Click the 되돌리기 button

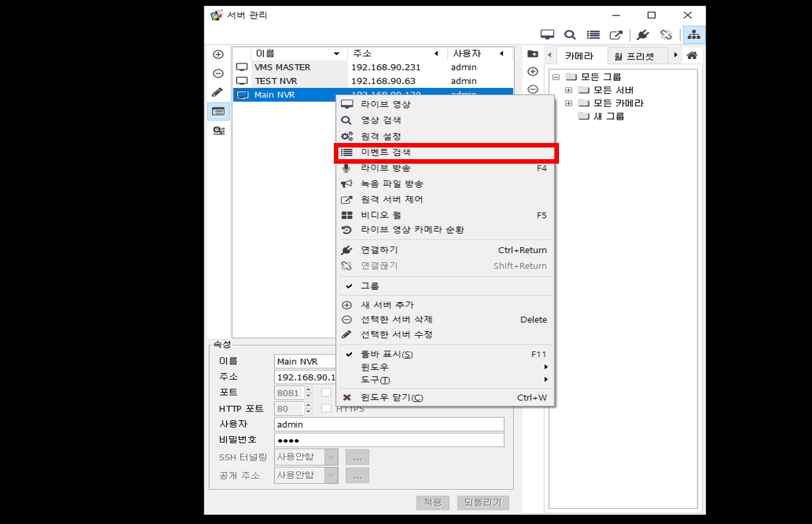click(x=483, y=503)
